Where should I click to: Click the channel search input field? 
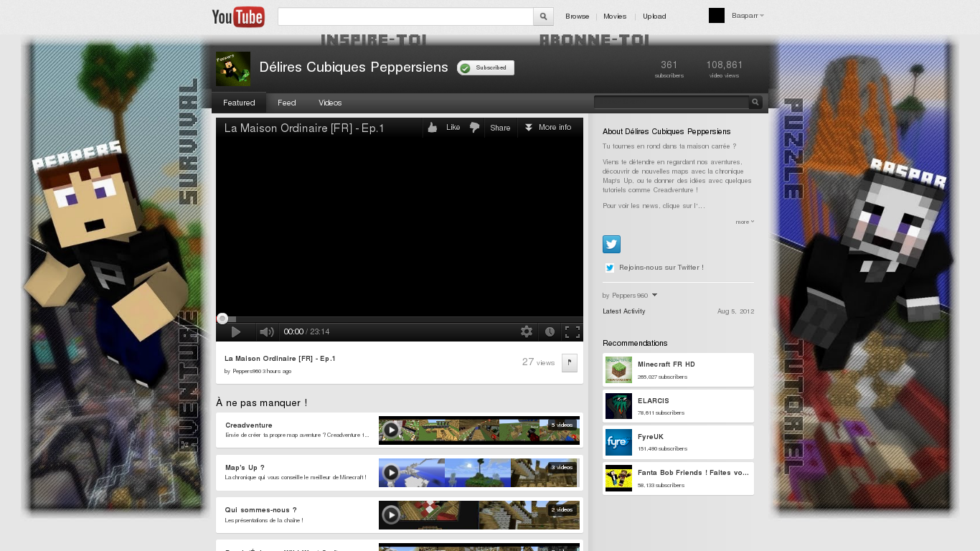point(672,103)
